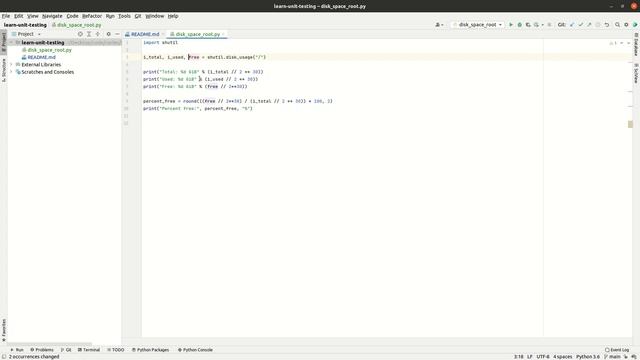Open the disk_space_root run configuration dropdown
This screenshot has height=360, width=640.
point(478,25)
